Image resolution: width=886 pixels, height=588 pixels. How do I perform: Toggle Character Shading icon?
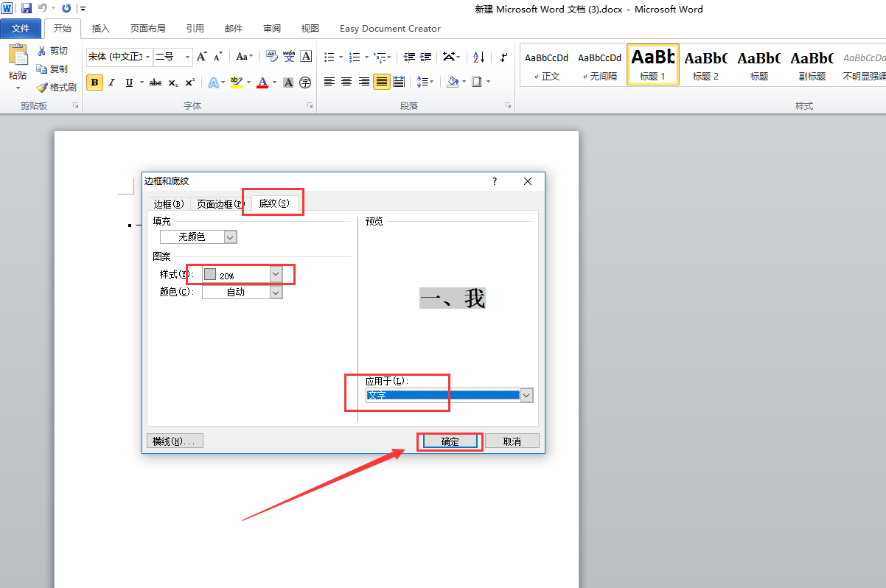coord(288,83)
